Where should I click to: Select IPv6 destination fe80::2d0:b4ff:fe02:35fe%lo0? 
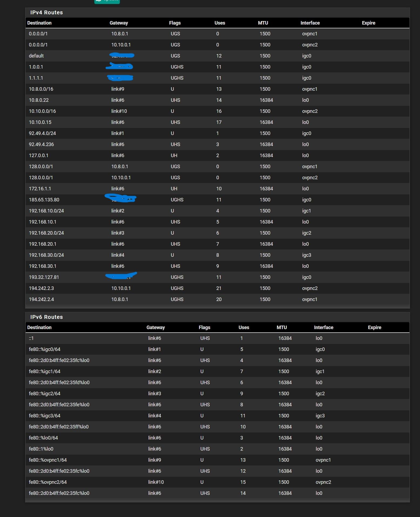coord(59,405)
